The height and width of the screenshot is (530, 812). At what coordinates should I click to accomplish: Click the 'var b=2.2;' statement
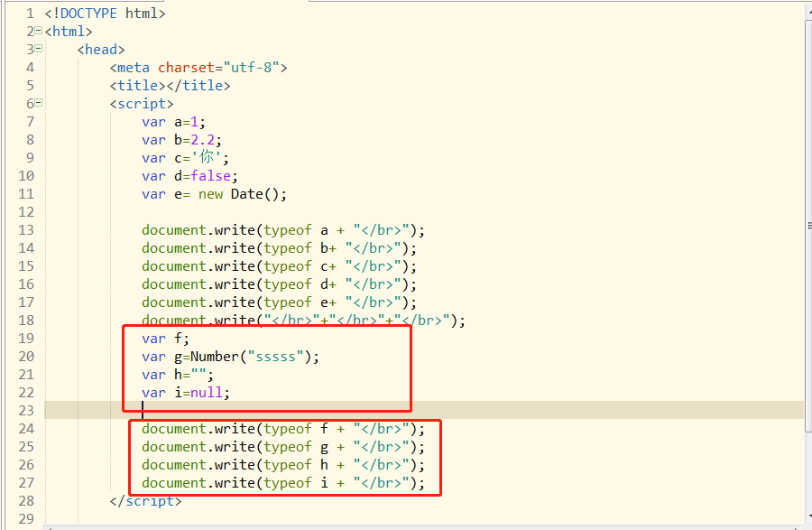point(181,140)
